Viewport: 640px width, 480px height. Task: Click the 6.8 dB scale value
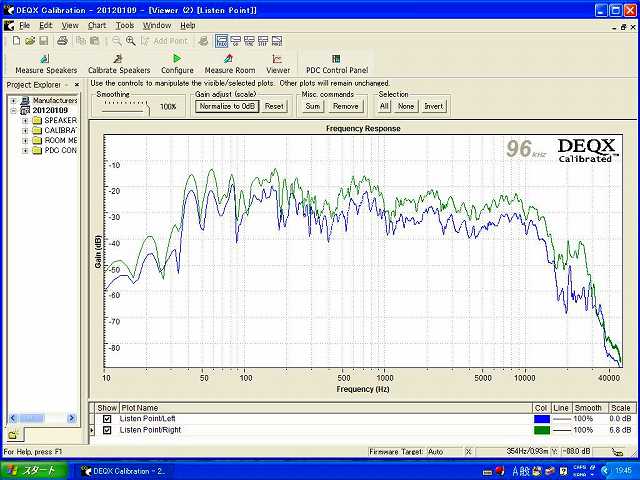(x=620, y=430)
